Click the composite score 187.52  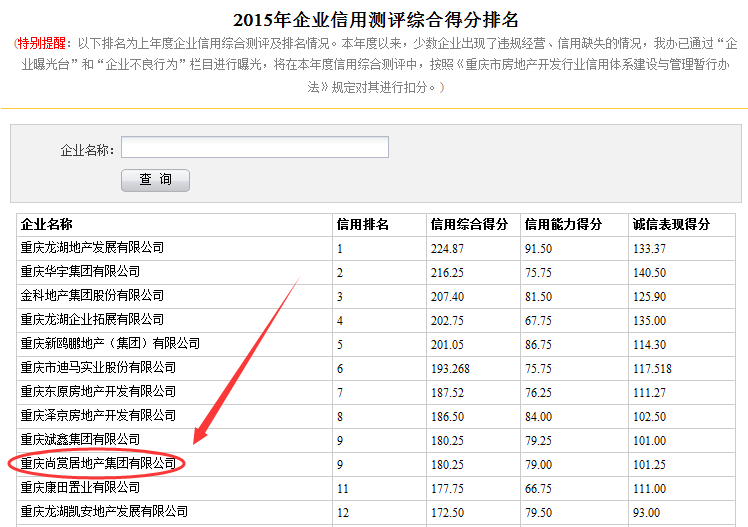click(447, 393)
